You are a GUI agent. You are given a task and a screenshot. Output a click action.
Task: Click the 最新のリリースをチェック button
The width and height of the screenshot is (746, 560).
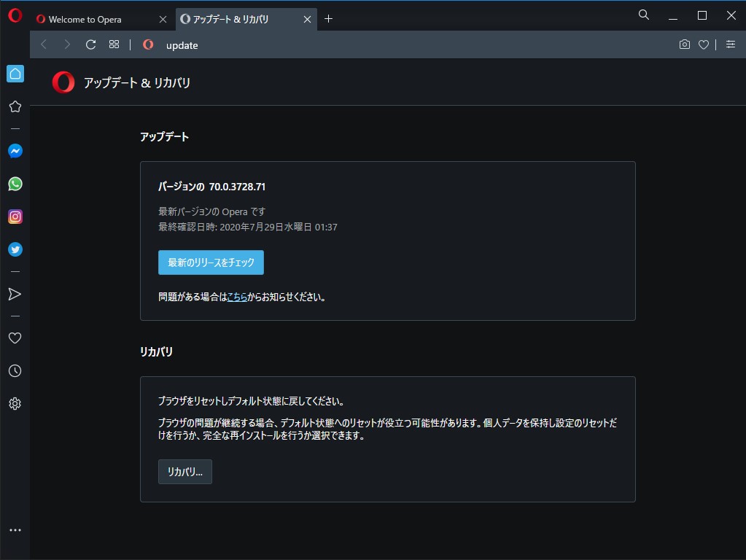[211, 262]
